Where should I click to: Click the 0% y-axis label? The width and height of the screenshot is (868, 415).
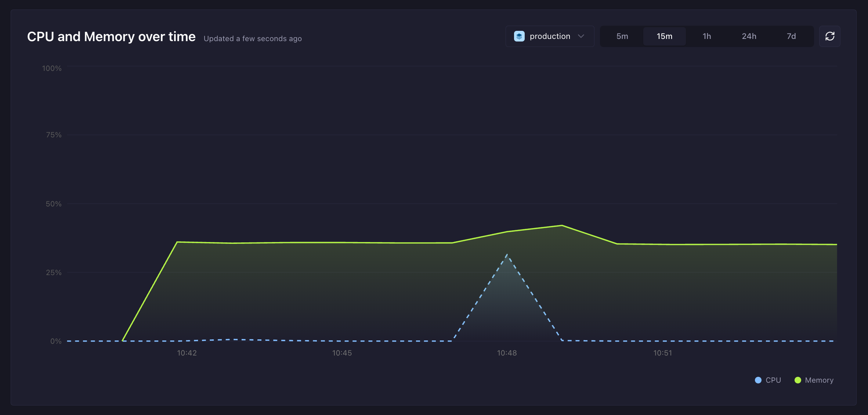coord(56,341)
